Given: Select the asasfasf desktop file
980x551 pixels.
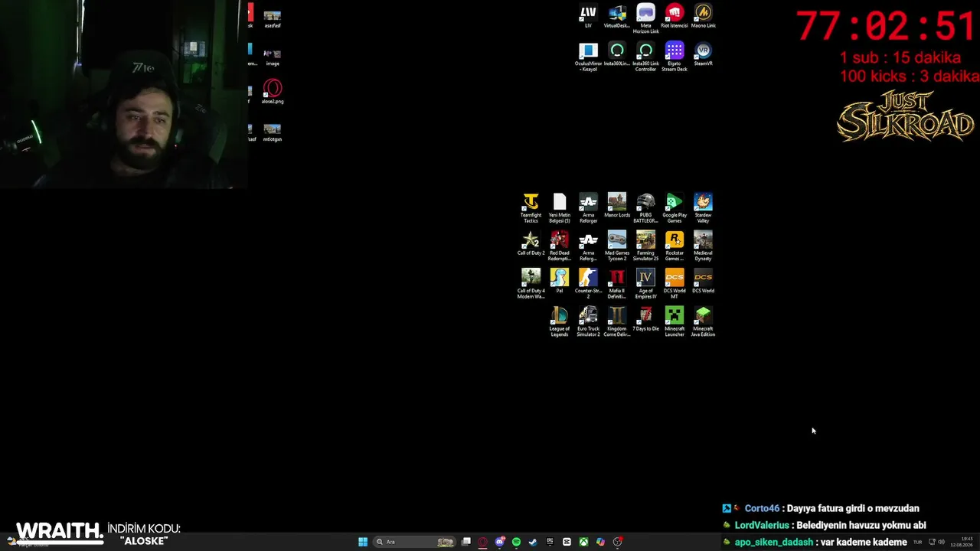Looking at the screenshot, I should click(x=273, y=19).
